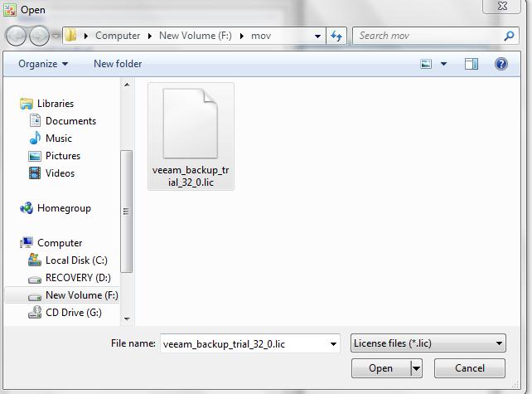Click navigation pane scroll up arrow
Image resolution: width=532 pixels, height=394 pixels.
pyautogui.click(x=127, y=85)
